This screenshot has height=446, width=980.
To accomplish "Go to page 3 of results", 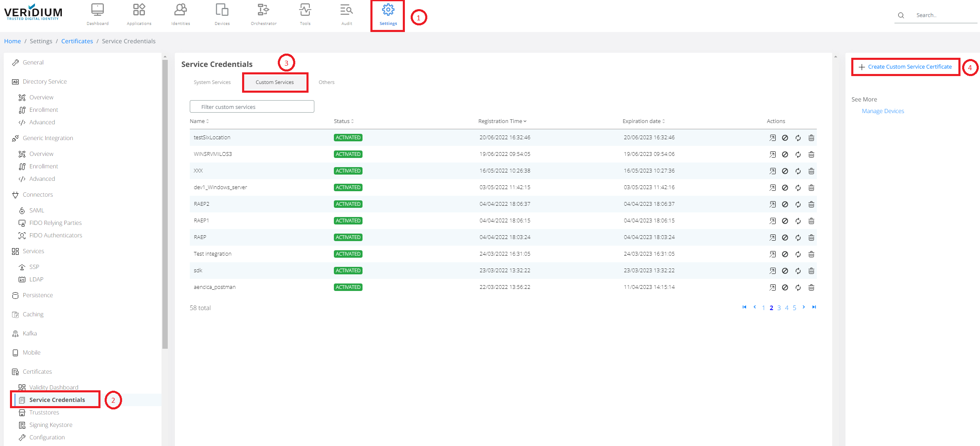I will [779, 308].
